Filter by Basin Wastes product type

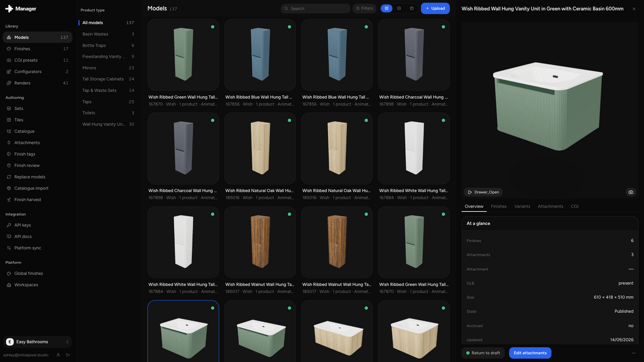(107, 34)
